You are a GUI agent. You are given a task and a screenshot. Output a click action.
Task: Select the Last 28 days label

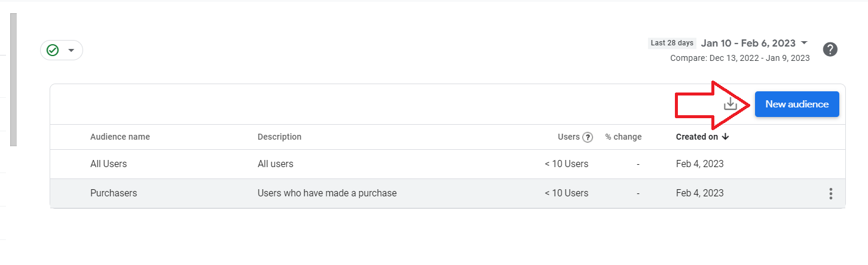672,43
